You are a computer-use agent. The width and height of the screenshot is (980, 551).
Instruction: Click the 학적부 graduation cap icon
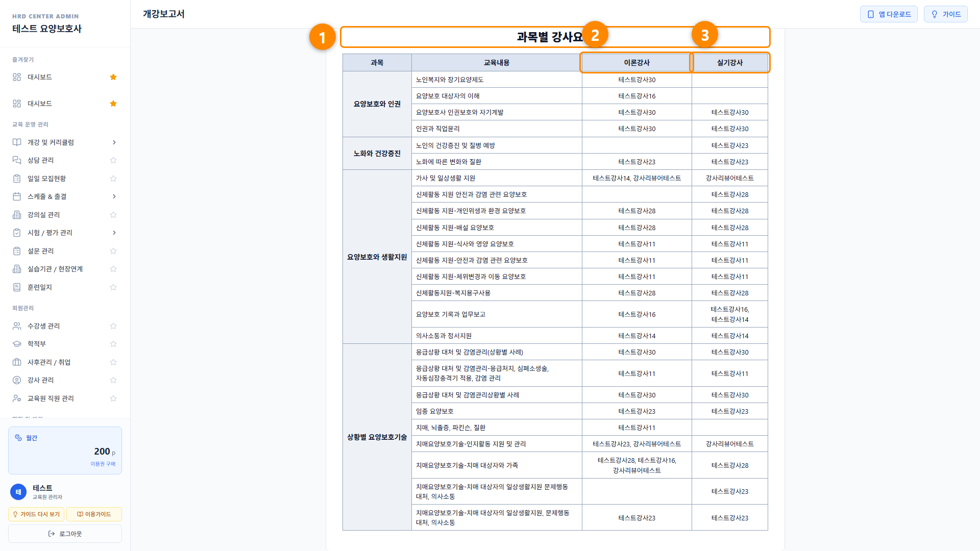17,344
